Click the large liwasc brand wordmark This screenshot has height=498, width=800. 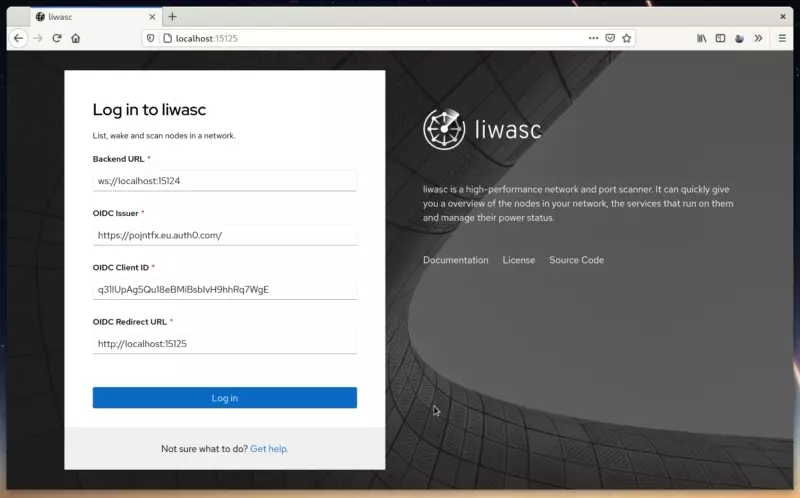[508, 129]
